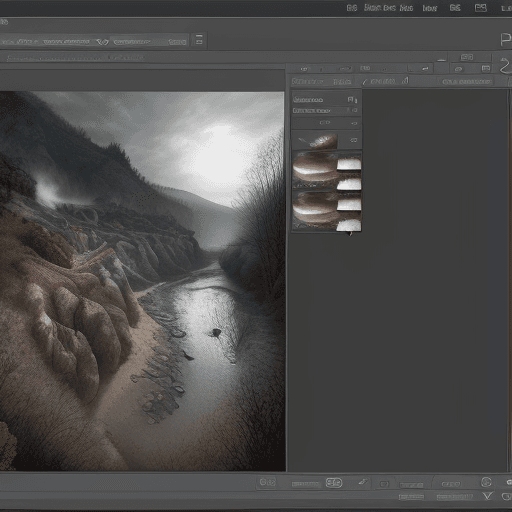Select the slanted brush icon in the panel tab row

[364, 81]
